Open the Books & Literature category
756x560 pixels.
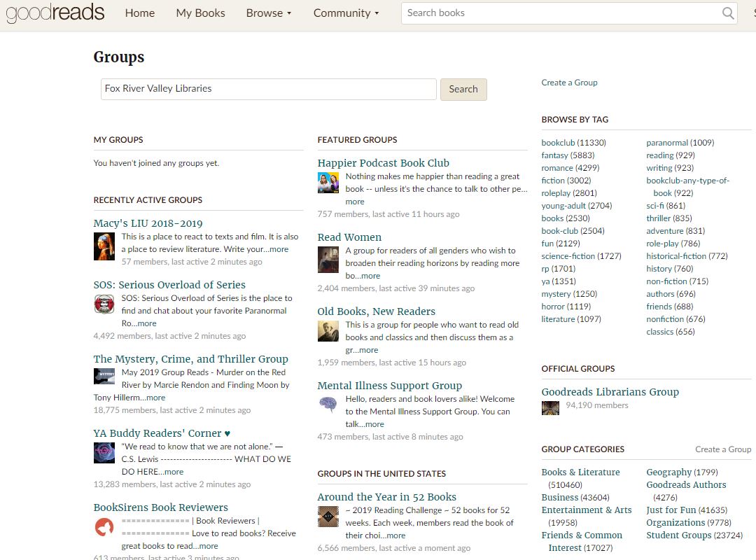(x=580, y=472)
